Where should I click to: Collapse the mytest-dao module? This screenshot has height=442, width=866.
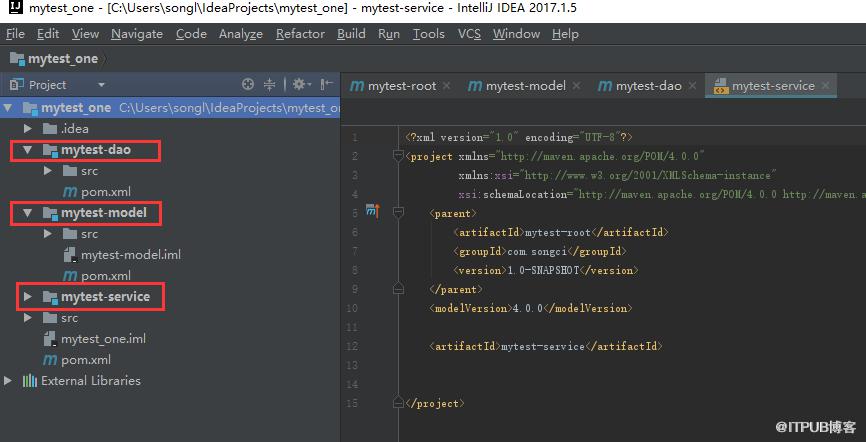[x=28, y=150]
